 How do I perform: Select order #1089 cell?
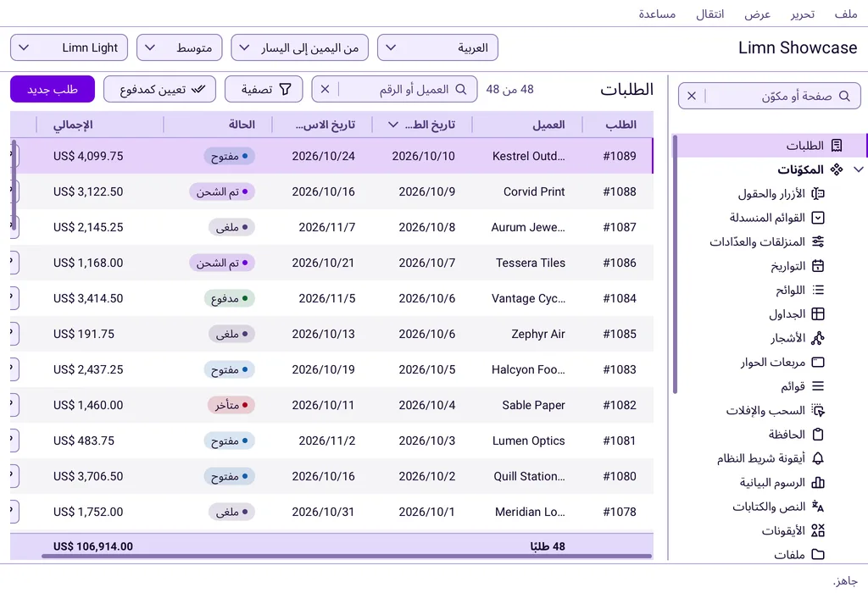click(x=620, y=156)
